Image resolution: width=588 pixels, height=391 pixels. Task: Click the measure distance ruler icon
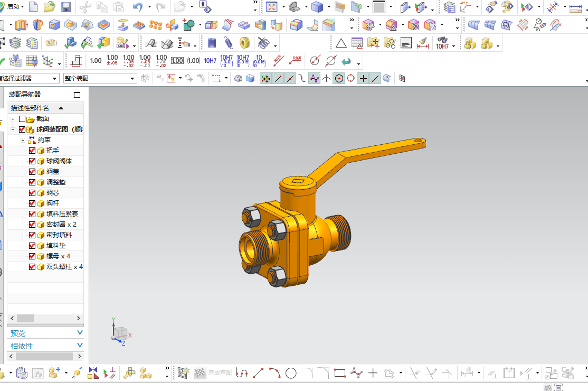click(x=575, y=7)
